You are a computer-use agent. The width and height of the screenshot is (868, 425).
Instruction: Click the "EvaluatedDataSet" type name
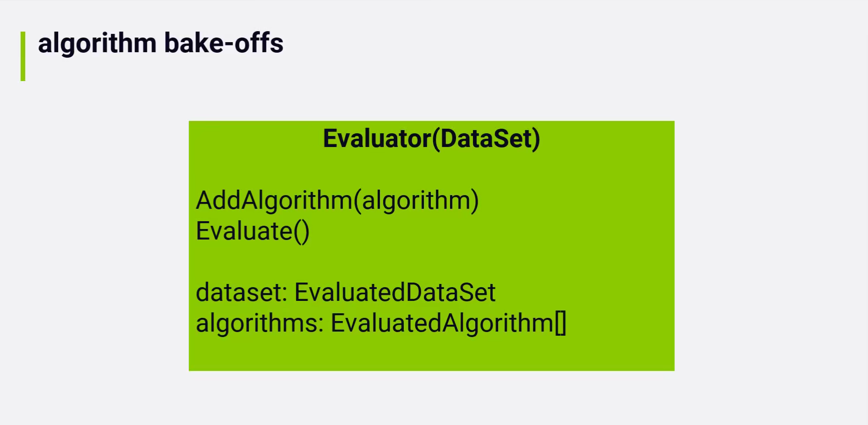click(x=395, y=292)
